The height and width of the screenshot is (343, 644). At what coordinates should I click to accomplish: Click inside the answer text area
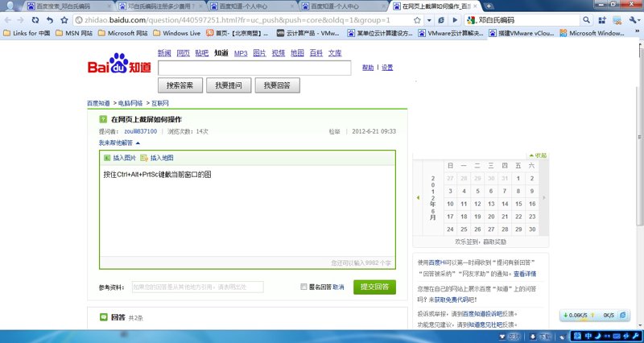click(x=247, y=211)
